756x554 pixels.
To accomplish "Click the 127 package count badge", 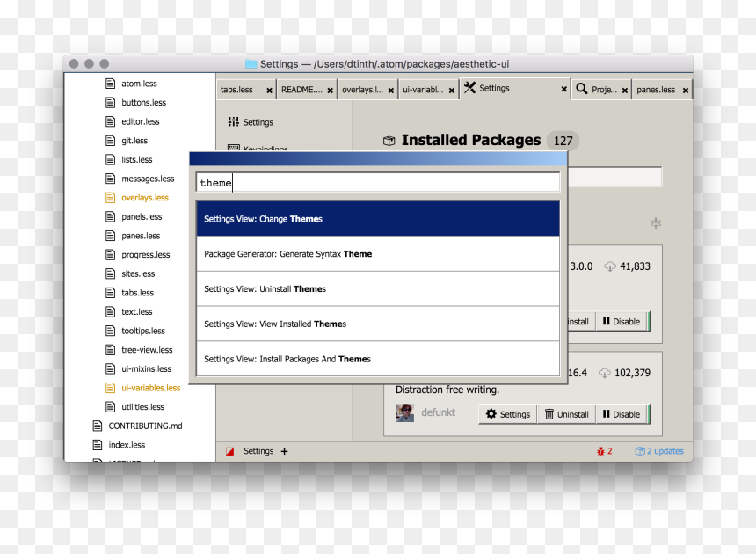I will pyautogui.click(x=563, y=141).
